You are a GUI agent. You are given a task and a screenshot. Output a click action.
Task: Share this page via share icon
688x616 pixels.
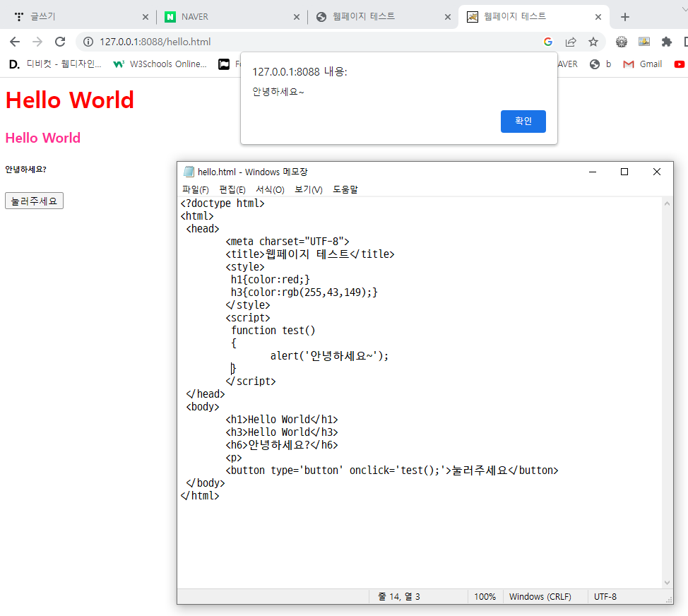coord(571,42)
